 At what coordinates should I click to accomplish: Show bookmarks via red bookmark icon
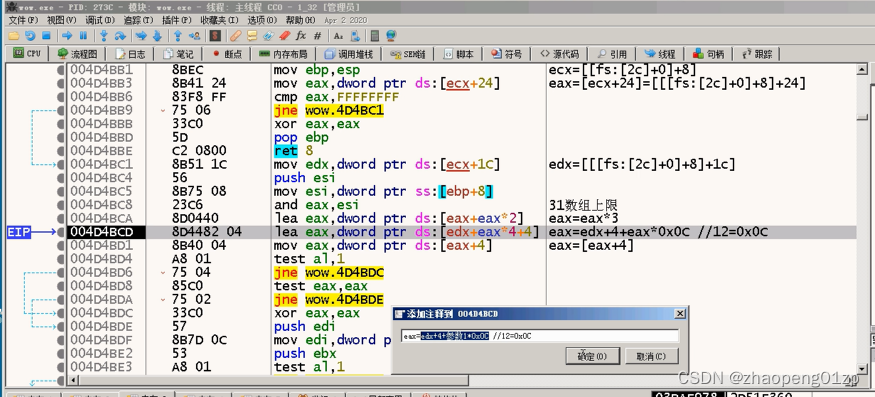click(285, 36)
